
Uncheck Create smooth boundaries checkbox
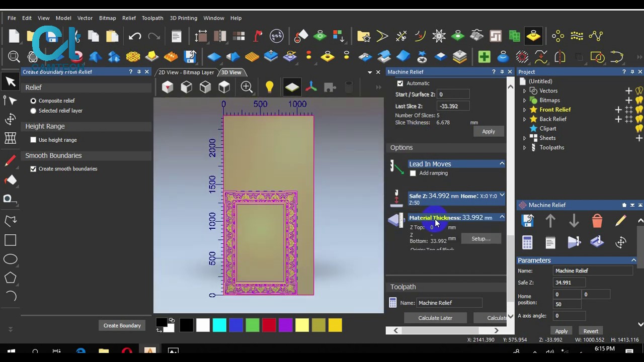(x=33, y=169)
